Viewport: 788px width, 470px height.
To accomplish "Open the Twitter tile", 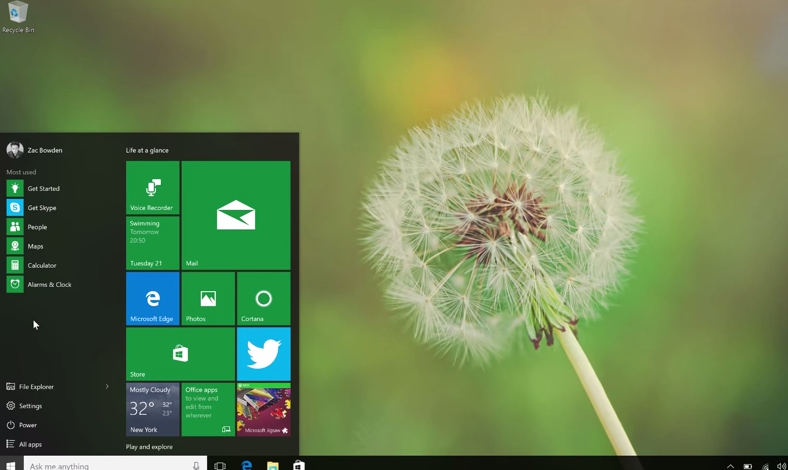I will tap(263, 353).
